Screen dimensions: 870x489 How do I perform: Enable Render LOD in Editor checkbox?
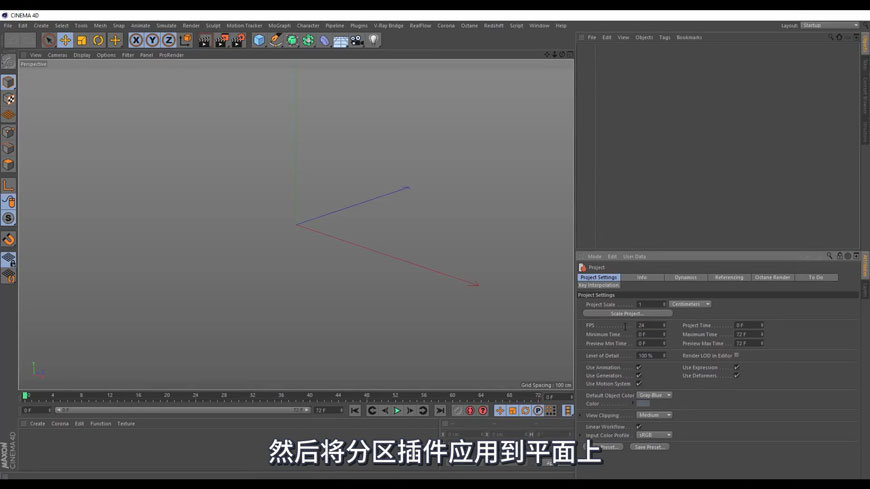click(737, 355)
